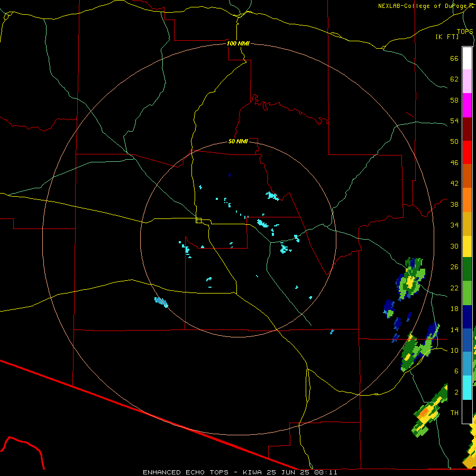Click the dark red 54 K FT legend swatch

click(467, 129)
